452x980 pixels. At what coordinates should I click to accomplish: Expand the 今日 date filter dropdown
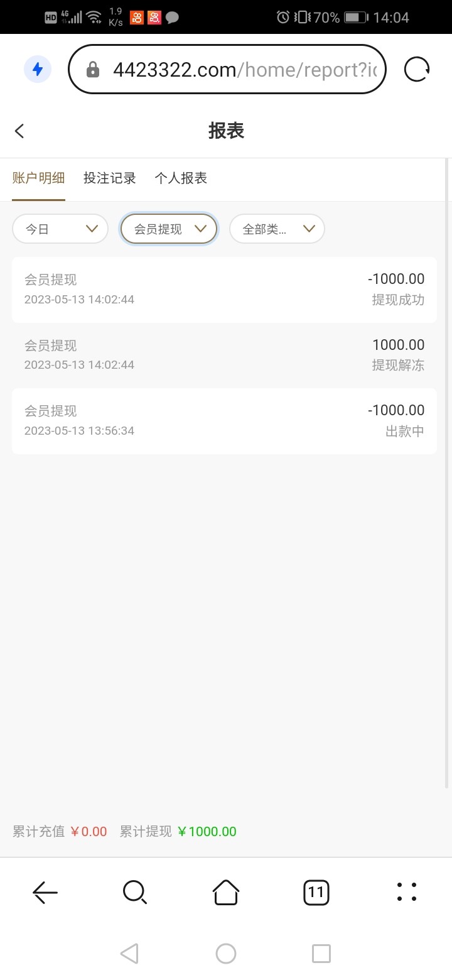tap(60, 229)
